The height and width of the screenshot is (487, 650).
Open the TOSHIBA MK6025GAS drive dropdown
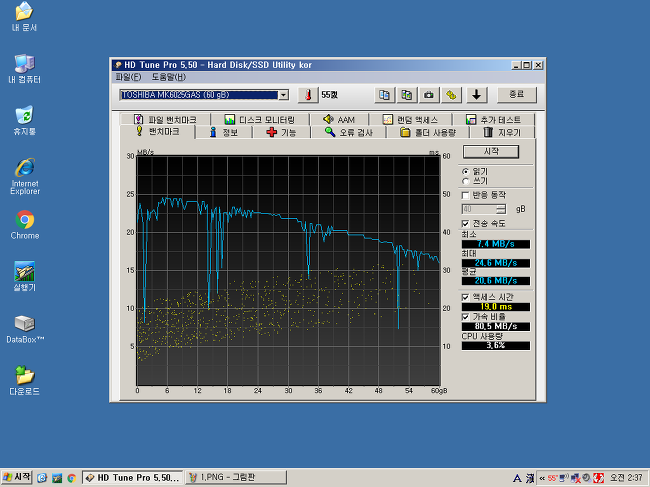(x=284, y=95)
